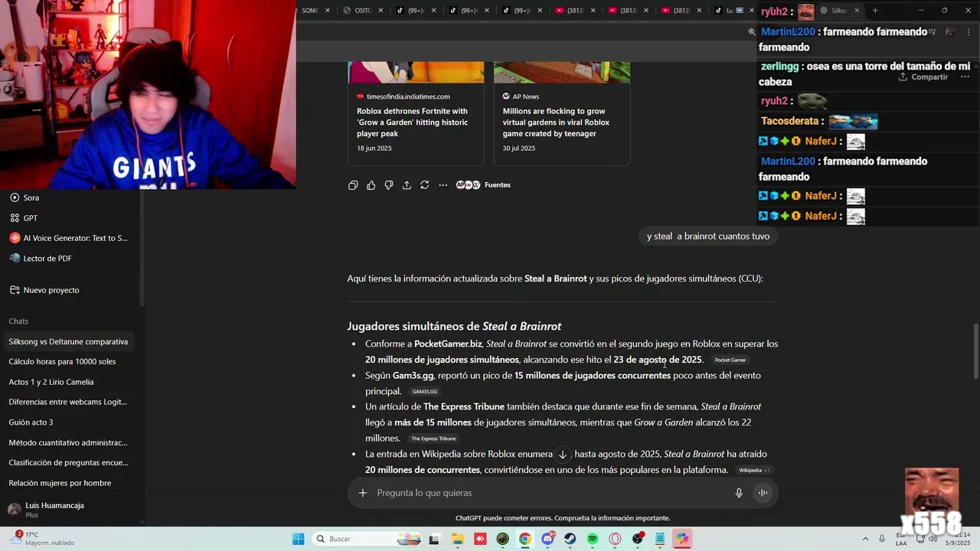The height and width of the screenshot is (551, 980).
Task: Share the response using the share icon
Action: click(407, 185)
